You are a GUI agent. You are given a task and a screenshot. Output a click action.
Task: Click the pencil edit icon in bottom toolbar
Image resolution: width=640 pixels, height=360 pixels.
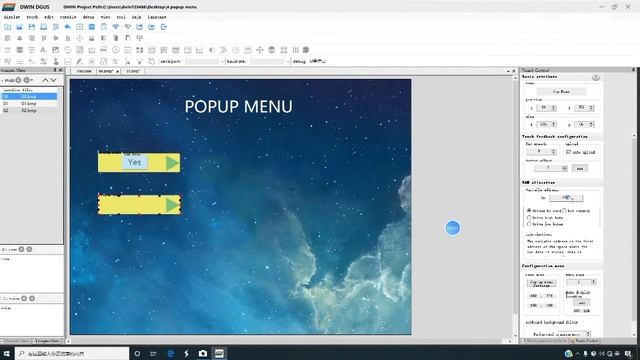(79, 61)
